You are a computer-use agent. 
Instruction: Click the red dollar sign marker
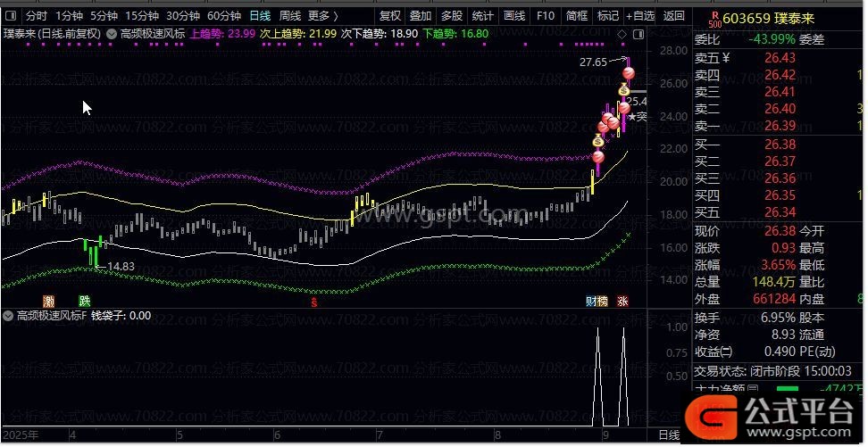coord(313,302)
